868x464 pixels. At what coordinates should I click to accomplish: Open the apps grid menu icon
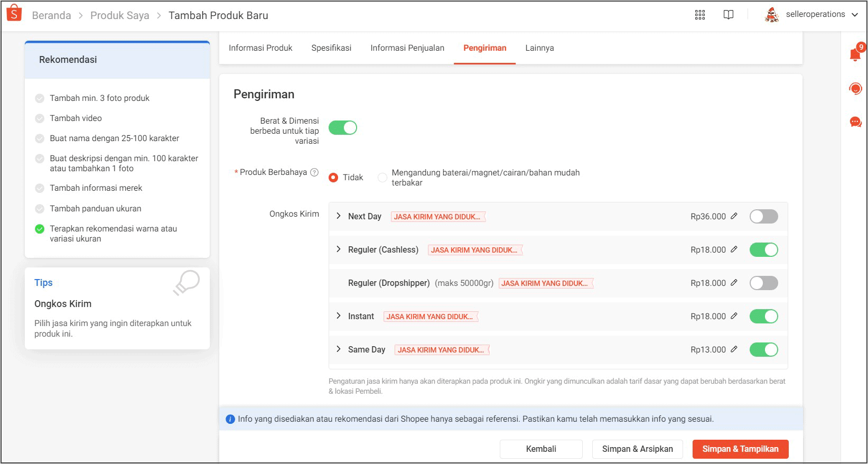tap(700, 15)
